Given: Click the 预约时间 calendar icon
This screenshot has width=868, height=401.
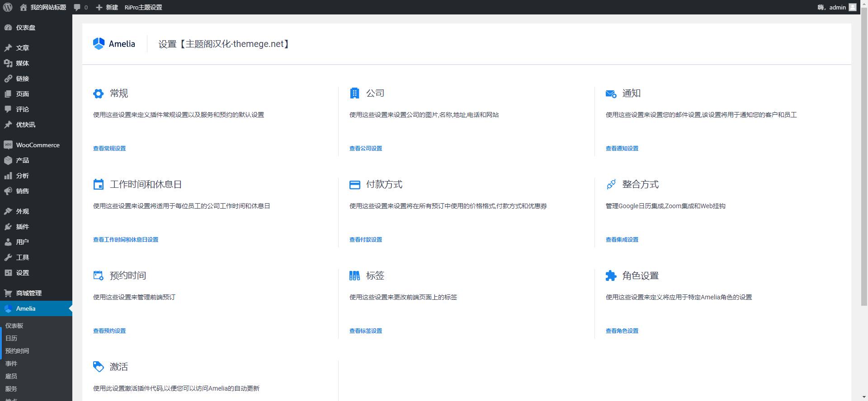Looking at the screenshot, I should [98, 275].
